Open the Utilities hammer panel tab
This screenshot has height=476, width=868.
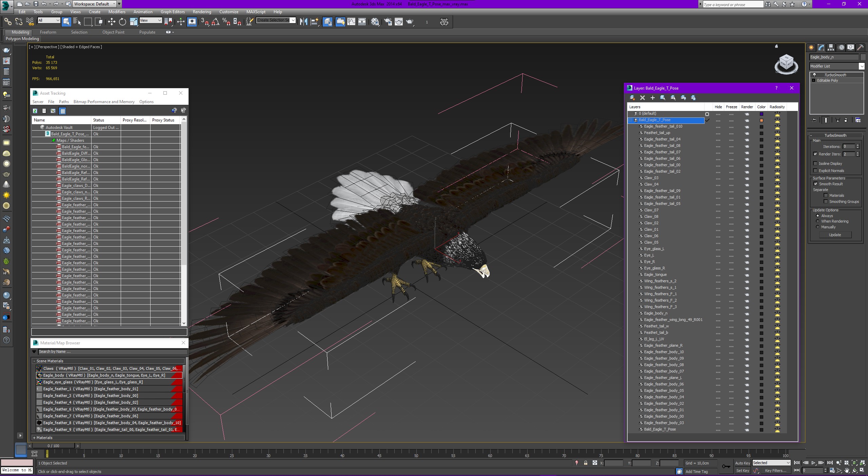(x=860, y=47)
